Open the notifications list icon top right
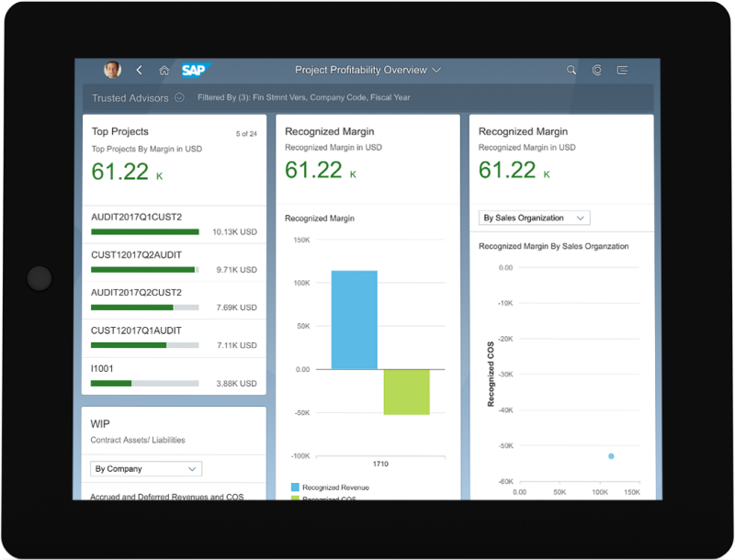The image size is (735, 560). [622, 70]
